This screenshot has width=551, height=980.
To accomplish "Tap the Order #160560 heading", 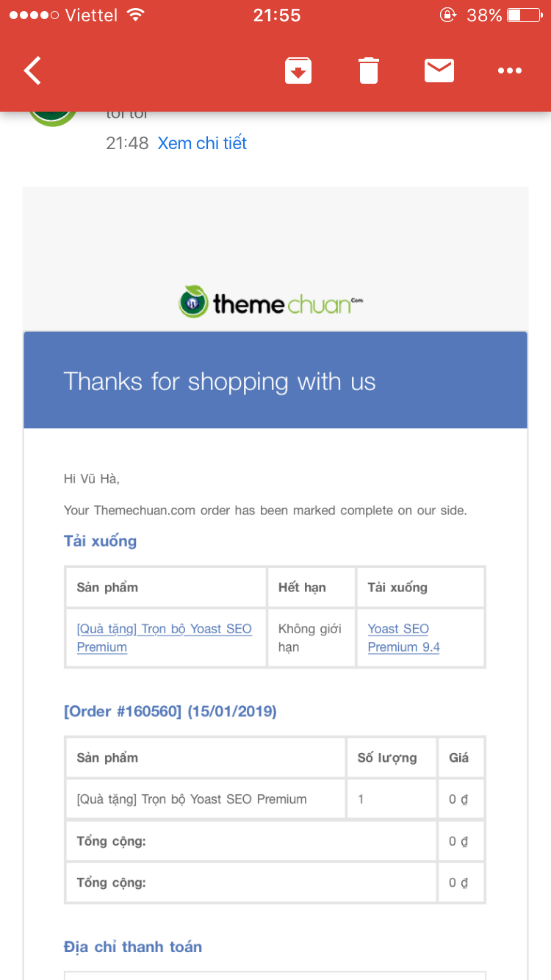I will [170, 711].
